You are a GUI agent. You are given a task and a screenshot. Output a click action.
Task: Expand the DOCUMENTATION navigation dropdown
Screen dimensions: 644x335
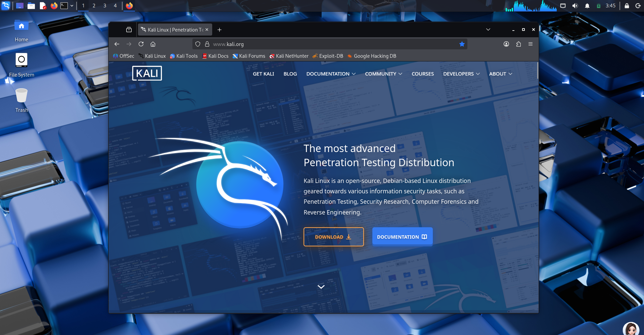point(331,74)
